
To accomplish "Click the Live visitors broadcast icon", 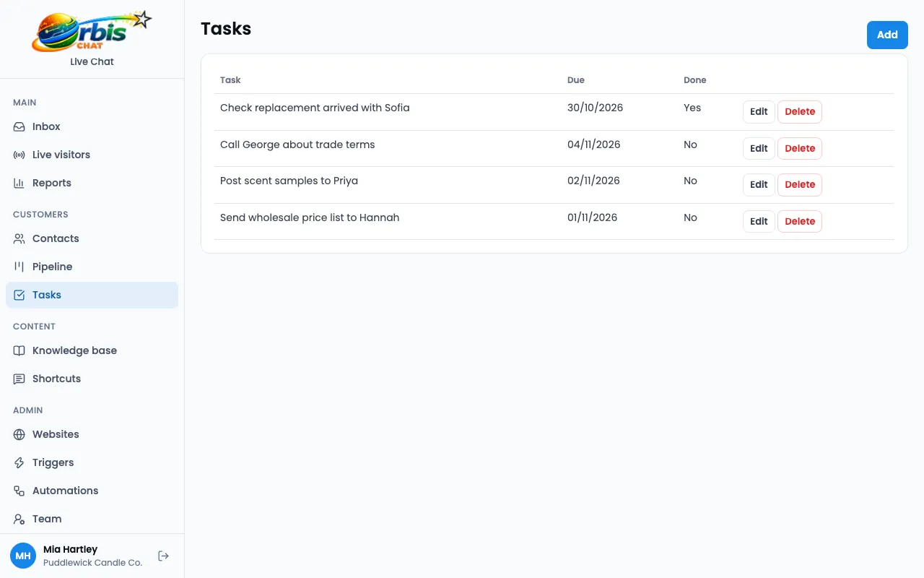I will [x=19, y=155].
